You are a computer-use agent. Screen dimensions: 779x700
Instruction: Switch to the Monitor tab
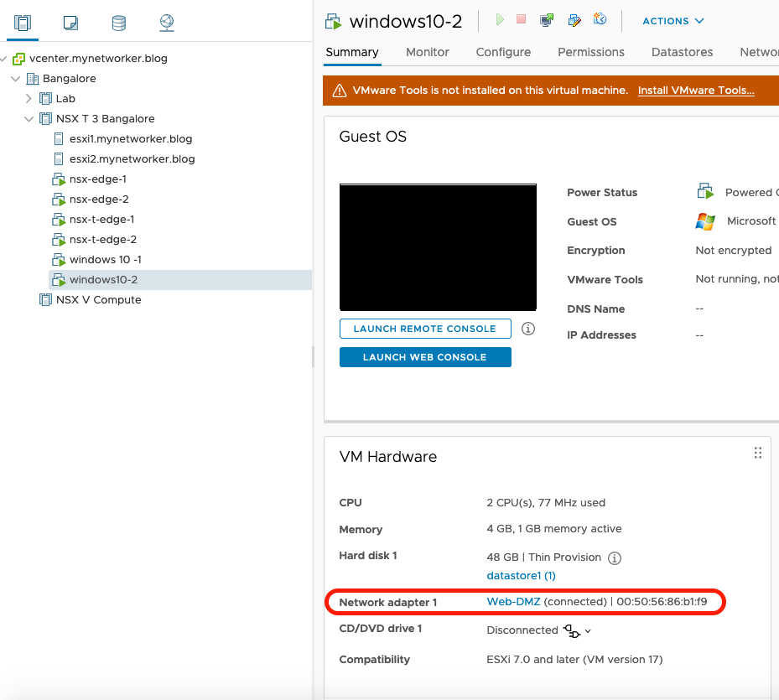tap(428, 52)
